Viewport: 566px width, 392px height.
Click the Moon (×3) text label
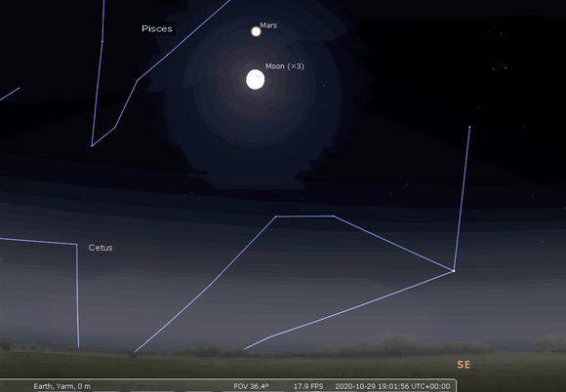[x=285, y=66]
